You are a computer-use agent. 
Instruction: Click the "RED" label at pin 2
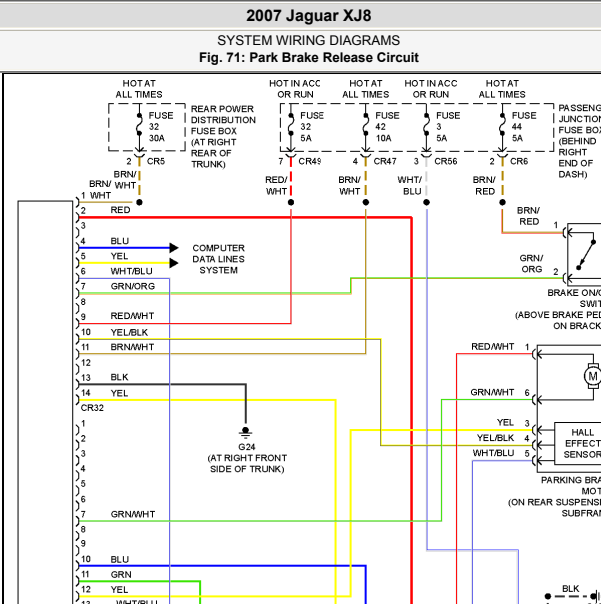pos(120,210)
